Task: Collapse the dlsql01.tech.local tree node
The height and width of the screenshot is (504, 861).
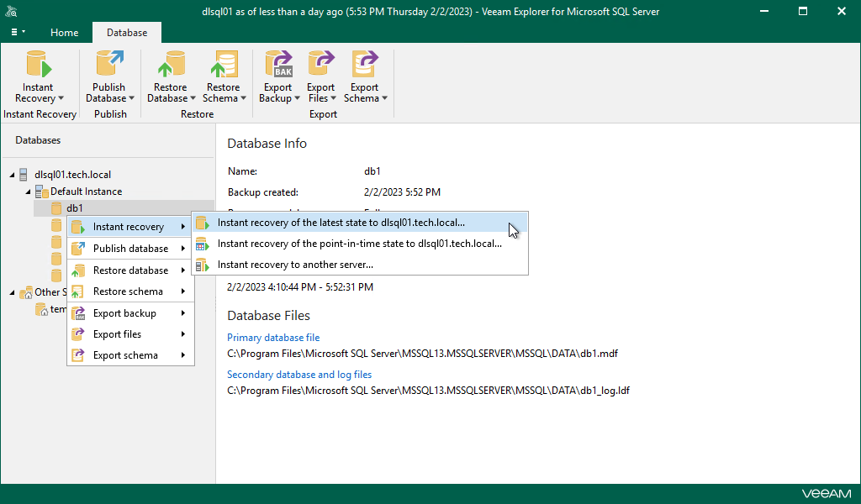Action: pyautogui.click(x=12, y=174)
